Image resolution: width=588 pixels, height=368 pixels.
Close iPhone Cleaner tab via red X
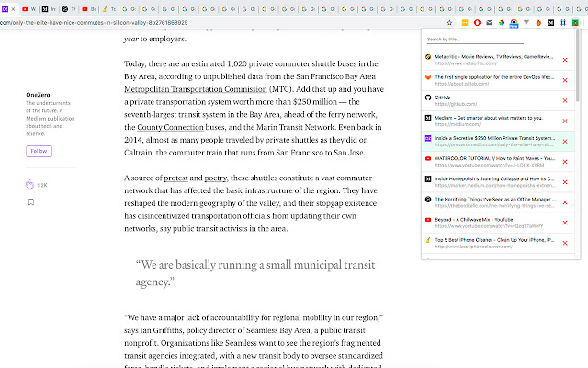pos(565,243)
